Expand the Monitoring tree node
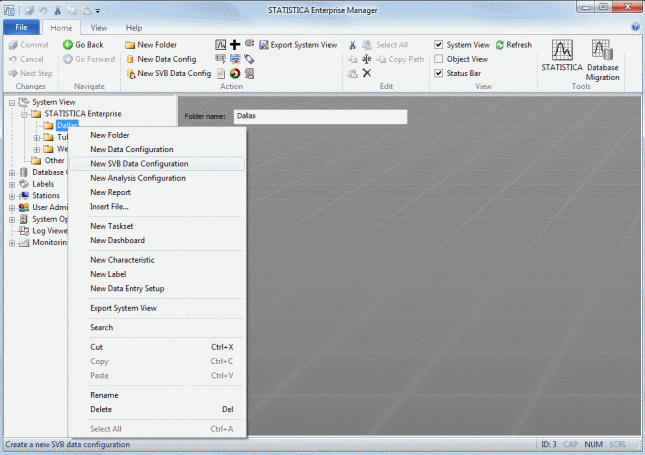This screenshot has height=455, width=645. (x=12, y=243)
